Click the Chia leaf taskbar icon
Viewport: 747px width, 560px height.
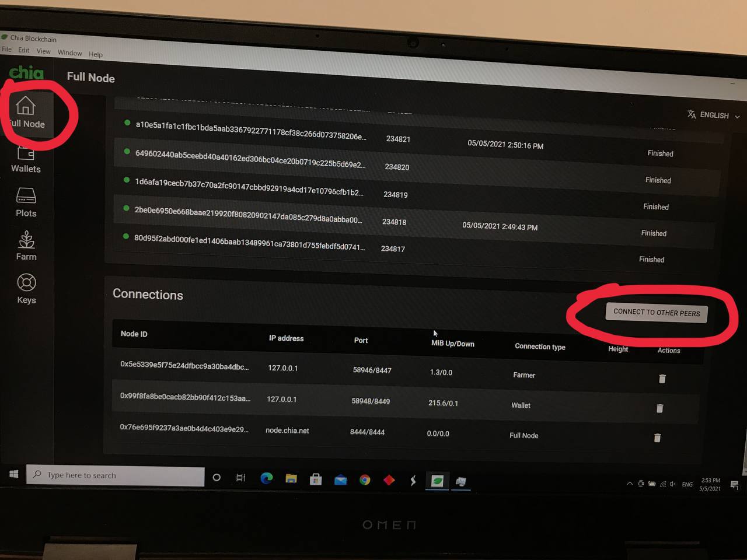point(437,481)
